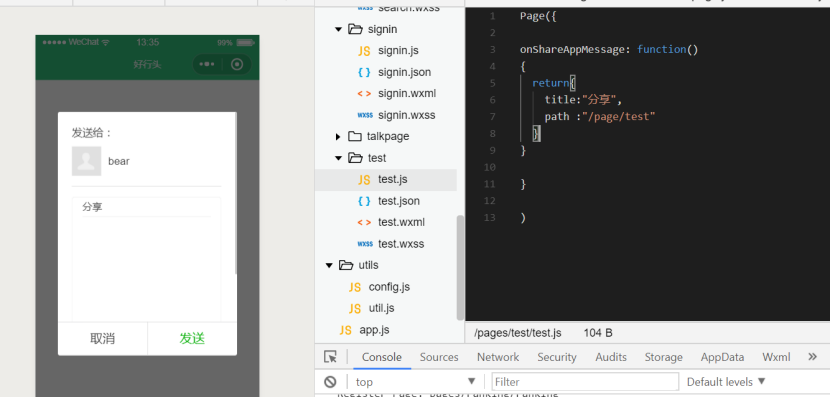The image size is (830, 397).
Task: Click the angle-bracket icon beside signin.wxml
Action: coord(364,94)
